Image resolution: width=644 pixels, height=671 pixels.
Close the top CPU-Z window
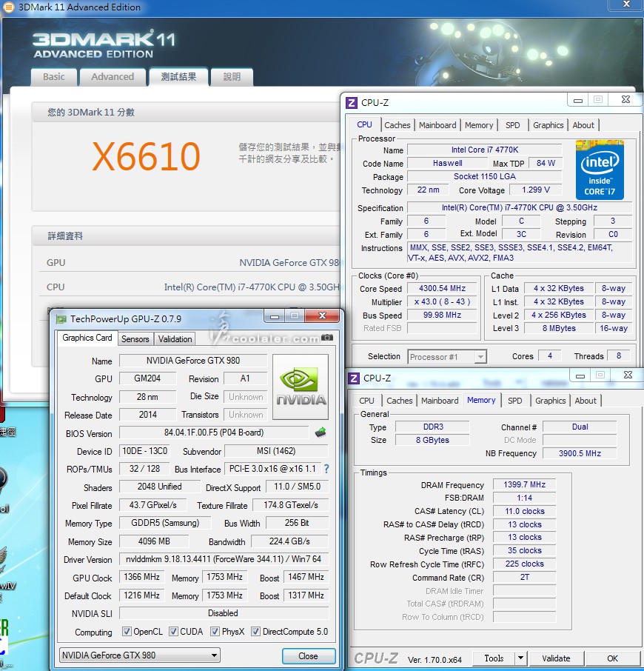(x=625, y=100)
